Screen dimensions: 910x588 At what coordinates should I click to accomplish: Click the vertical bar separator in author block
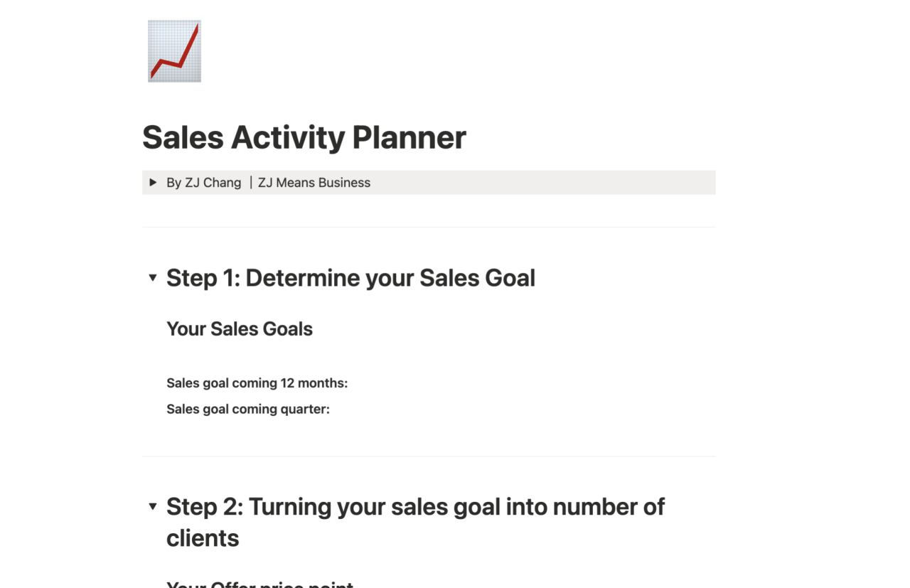(x=250, y=183)
